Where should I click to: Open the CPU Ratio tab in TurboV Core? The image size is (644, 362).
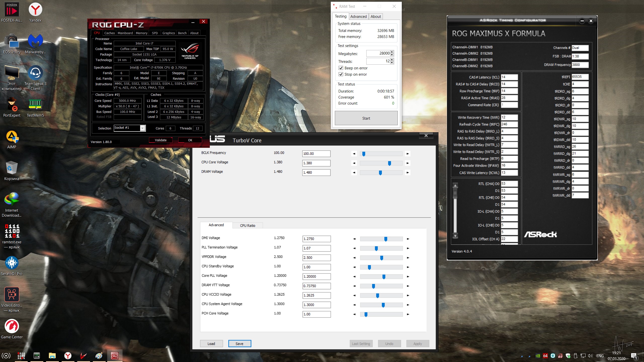click(x=248, y=225)
